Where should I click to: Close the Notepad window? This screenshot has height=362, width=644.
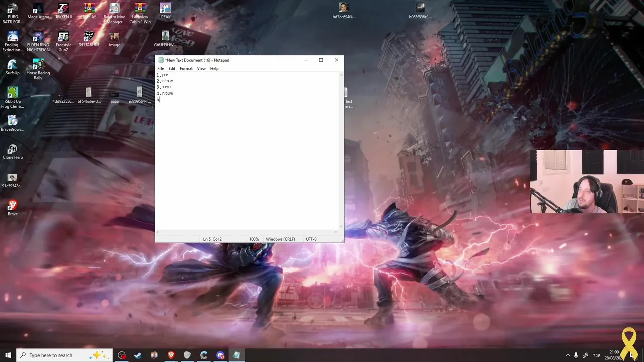point(336,60)
